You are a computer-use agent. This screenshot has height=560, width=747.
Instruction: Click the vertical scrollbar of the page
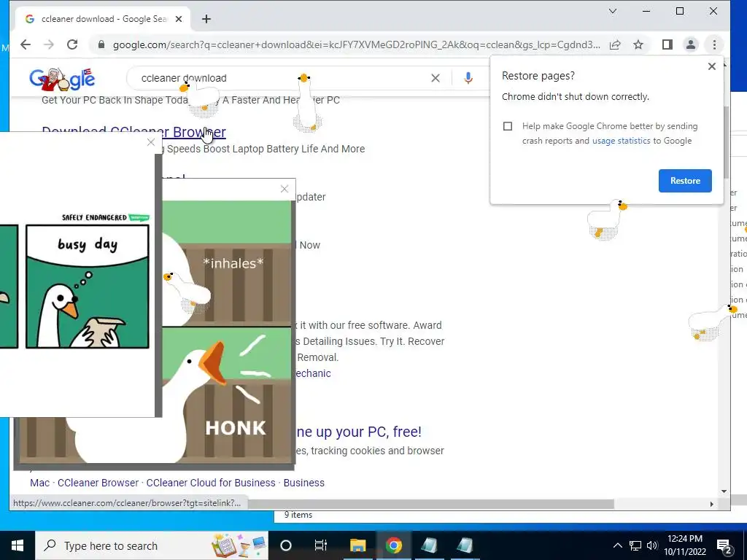click(x=725, y=143)
